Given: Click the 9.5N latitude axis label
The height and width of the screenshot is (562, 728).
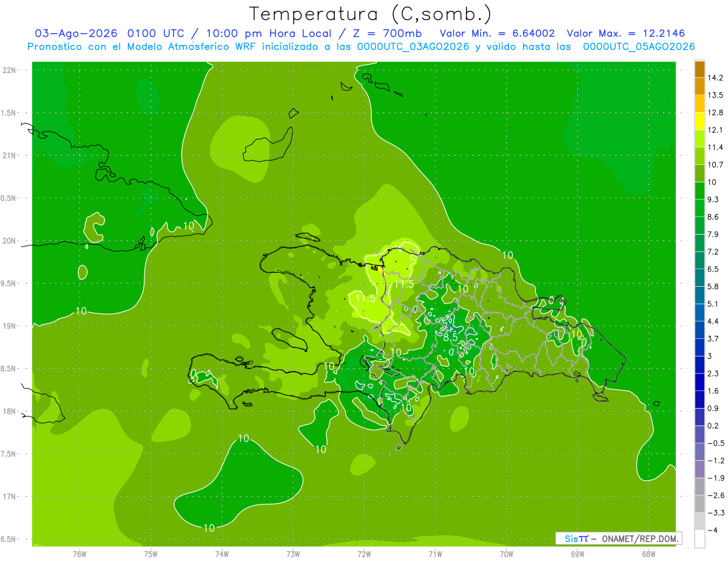Looking at the screenshot, I should point(9,283).
